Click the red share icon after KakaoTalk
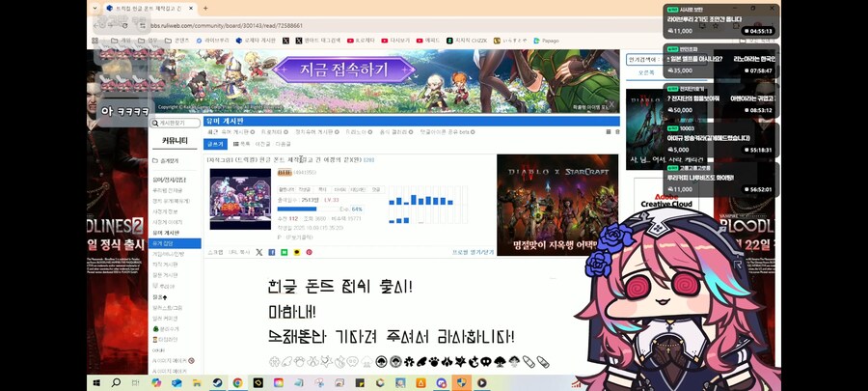The image size is (868, 391). point(309,252)
